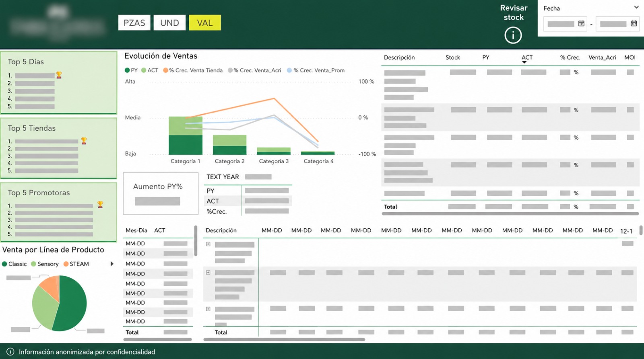Open the end date calendar picker
The width and height of the screenshot is (644, 359).
pyautogui.click(x=634, y=24)
